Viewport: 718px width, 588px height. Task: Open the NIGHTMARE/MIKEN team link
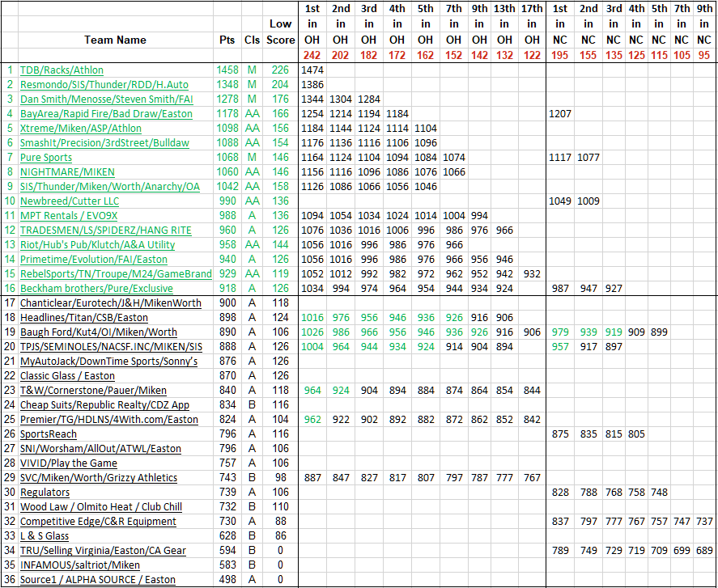pos(67,172)
